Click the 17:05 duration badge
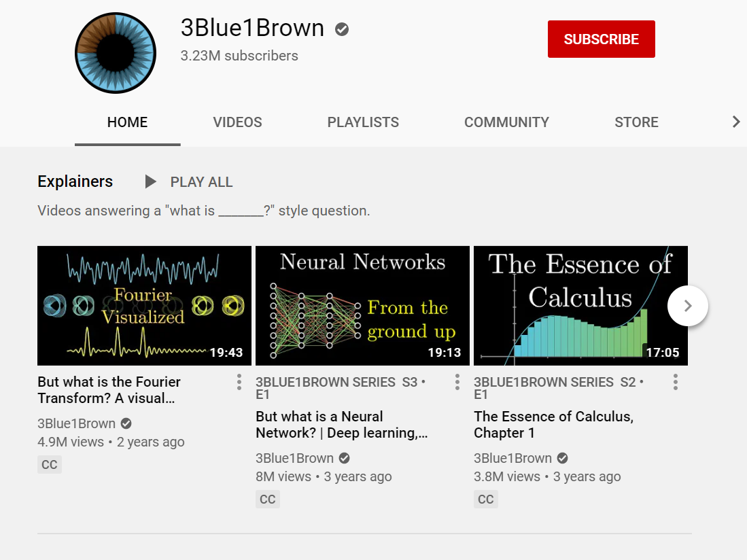Viewport: 747px width, 560px height. pos(663,353)
